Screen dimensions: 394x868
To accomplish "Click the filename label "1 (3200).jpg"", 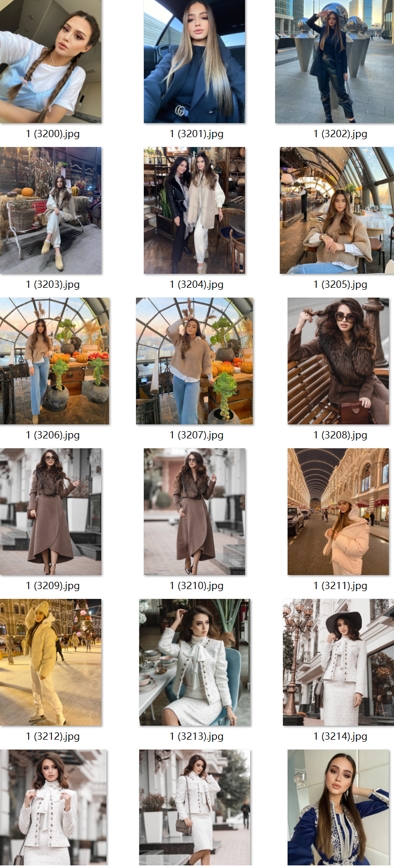I will [x=53, y=134].
